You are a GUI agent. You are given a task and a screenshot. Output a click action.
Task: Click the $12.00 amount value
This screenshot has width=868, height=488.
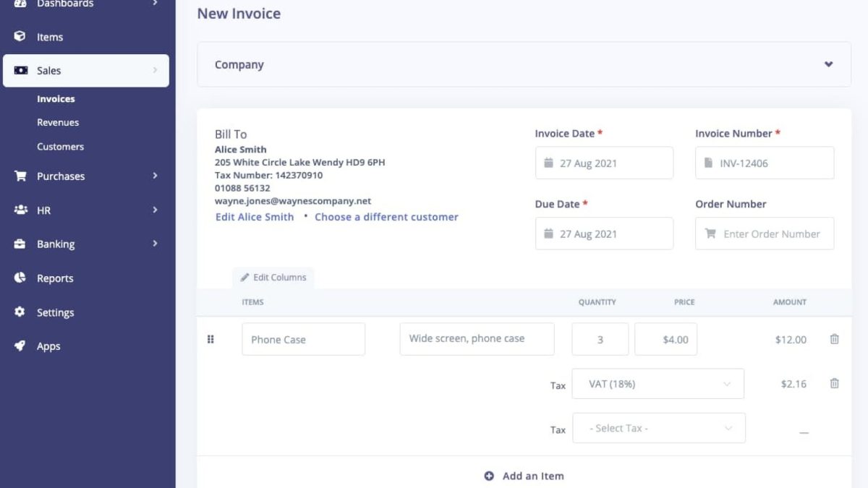791,340
